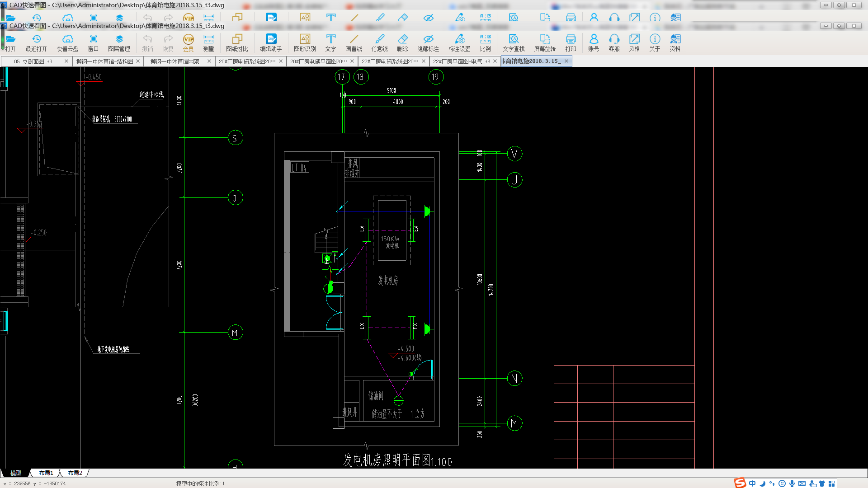Open the VIP 会员 membership icon
The image size is (868, 488).
point(188,43)
